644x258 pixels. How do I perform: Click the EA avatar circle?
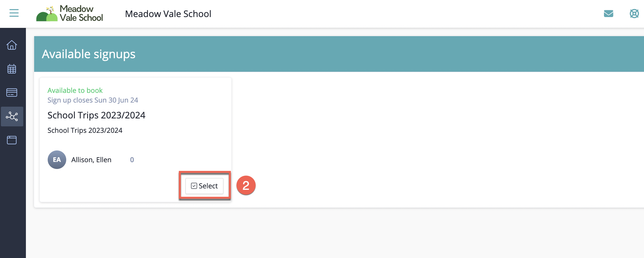57,160
